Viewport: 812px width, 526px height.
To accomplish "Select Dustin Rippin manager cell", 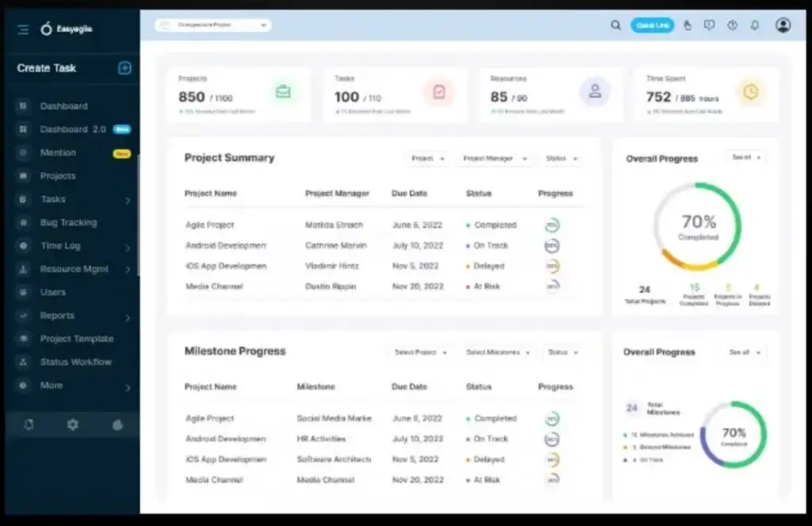I will (x=331, y=286).
